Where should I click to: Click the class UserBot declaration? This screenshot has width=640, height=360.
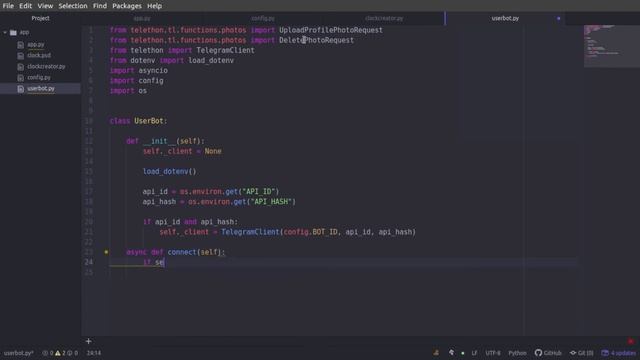click(138, 121)
